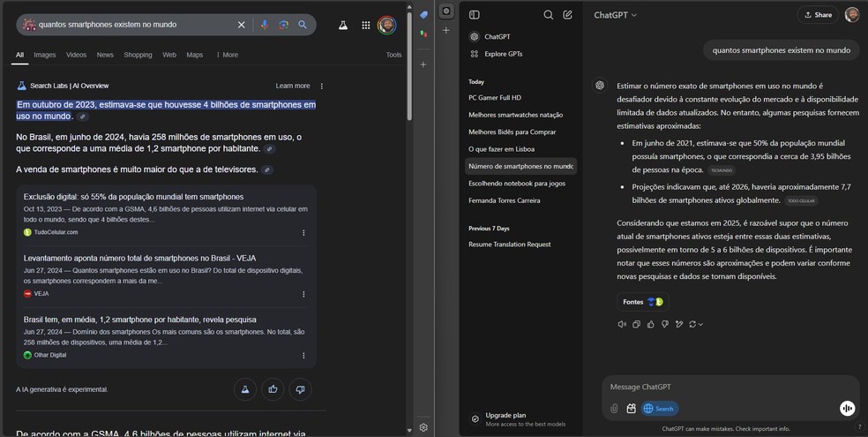Screen dimensions: 868x437
Task: Click Google page vertical scrollbar
Action: 409,66
